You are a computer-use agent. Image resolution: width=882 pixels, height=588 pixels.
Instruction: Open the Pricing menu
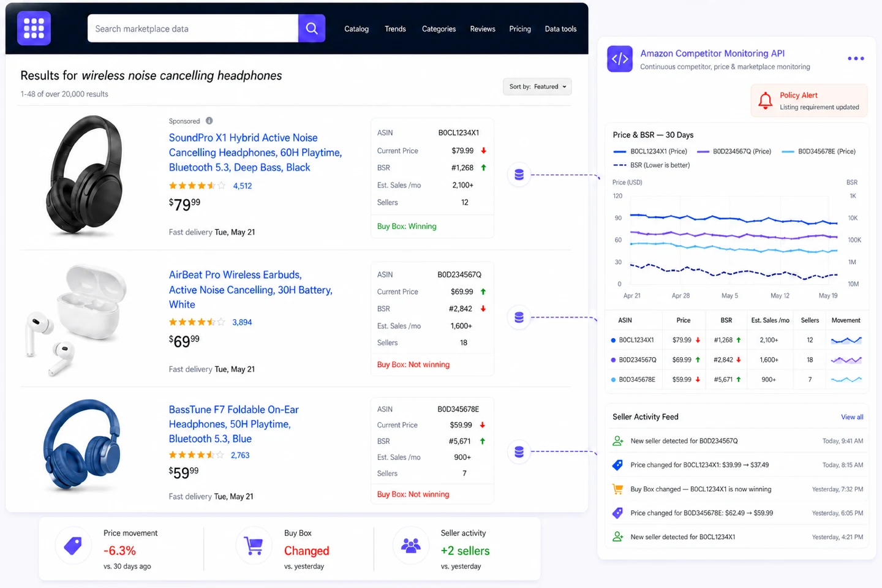(520, 29)
